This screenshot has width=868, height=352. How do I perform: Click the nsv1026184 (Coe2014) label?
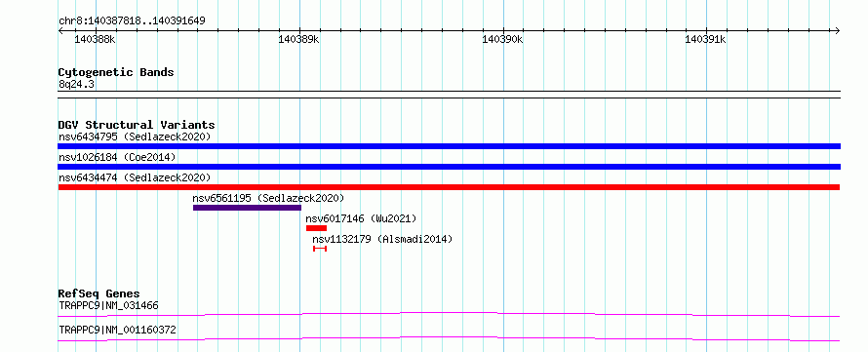(117, 157)
